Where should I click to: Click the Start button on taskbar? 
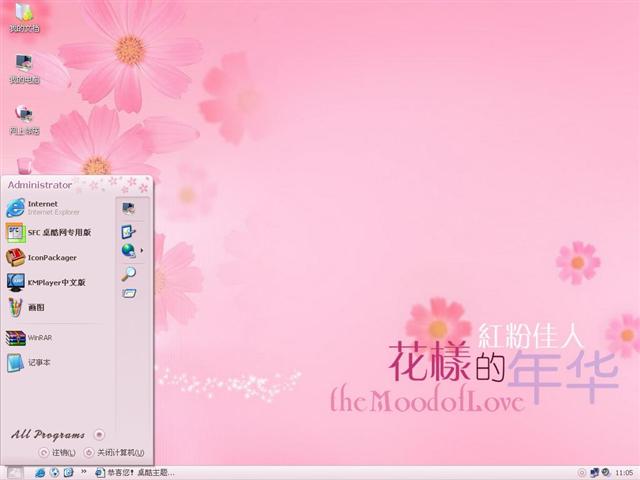tap(15, 473)
